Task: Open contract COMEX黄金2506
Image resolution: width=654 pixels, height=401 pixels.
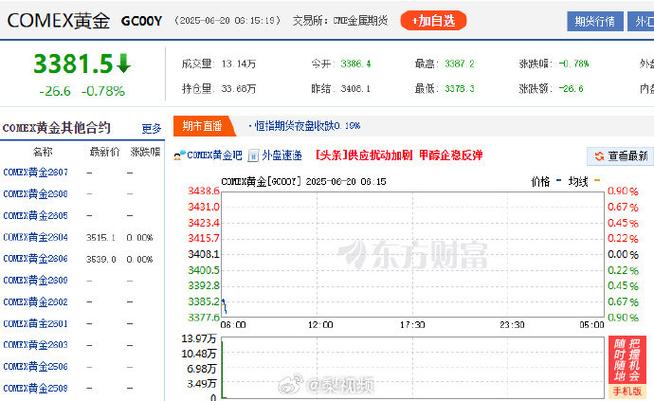Action: tap(35, 367)
